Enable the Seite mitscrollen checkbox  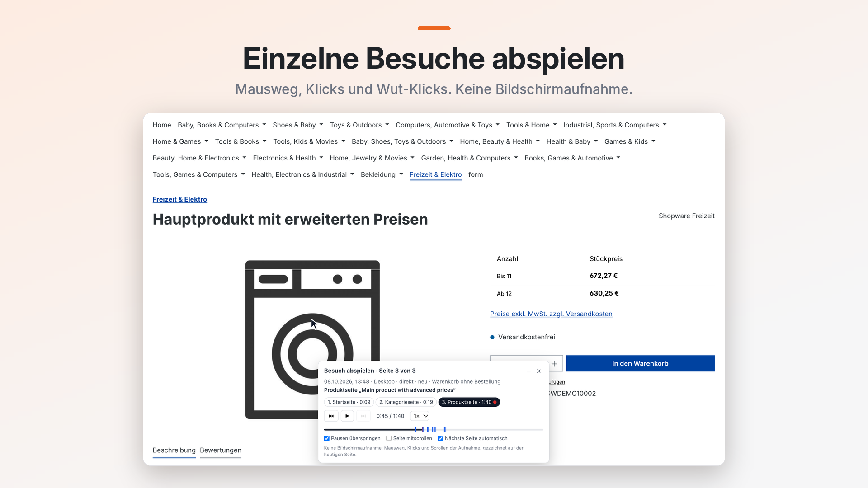point(389,438)
